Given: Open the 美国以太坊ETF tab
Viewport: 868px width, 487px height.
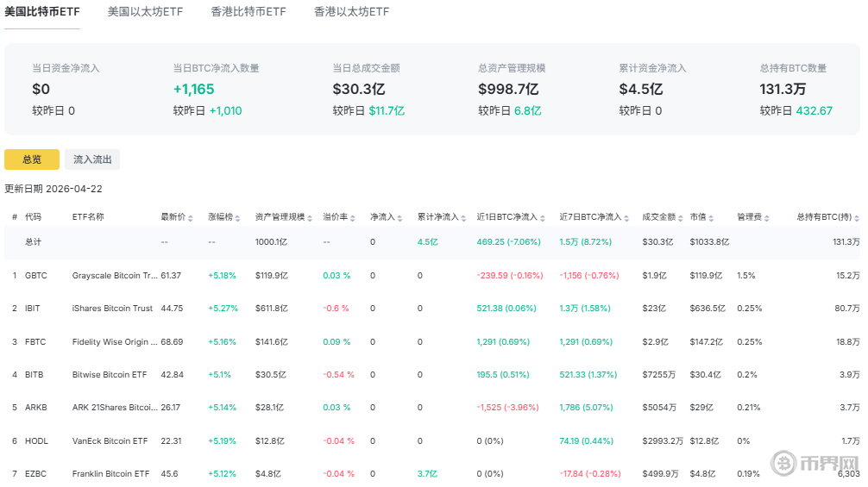Looking at the screenshot, I should pos(145,11).
